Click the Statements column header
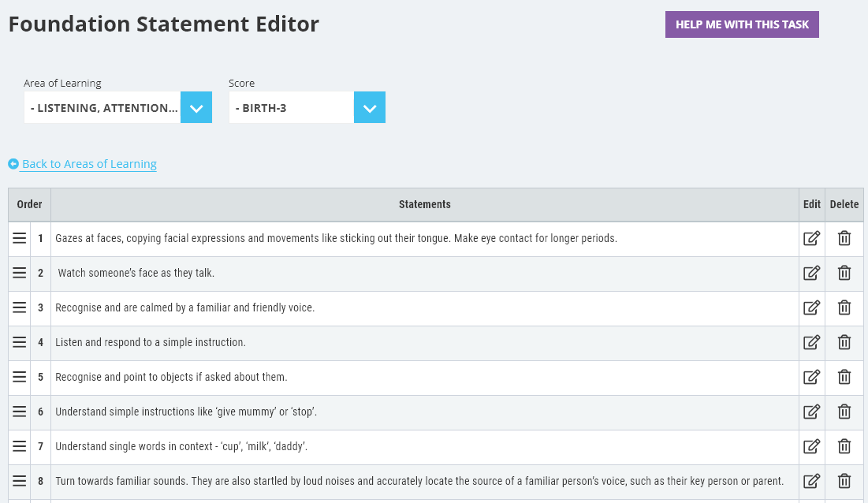 (x=425, y=204)
